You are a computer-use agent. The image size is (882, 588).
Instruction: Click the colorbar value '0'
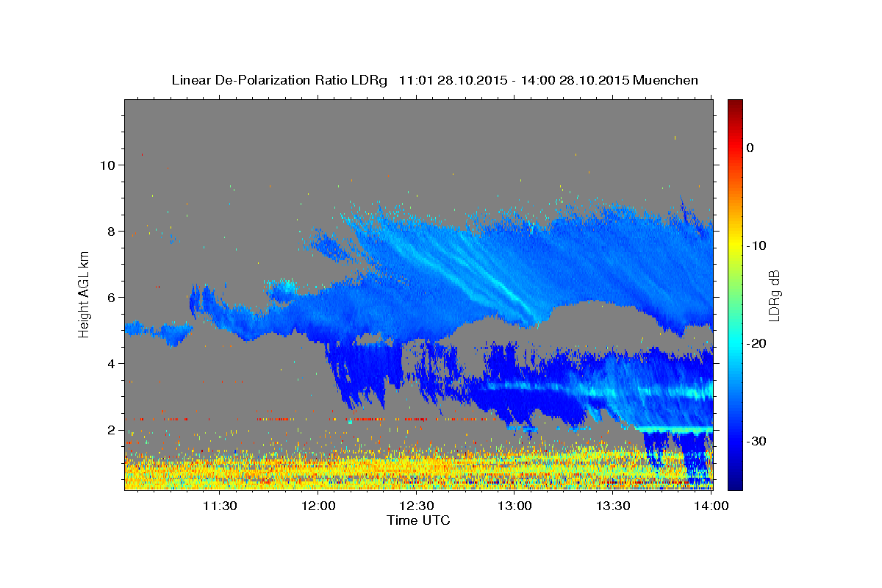pyautogui.click(x=750, y=148)
